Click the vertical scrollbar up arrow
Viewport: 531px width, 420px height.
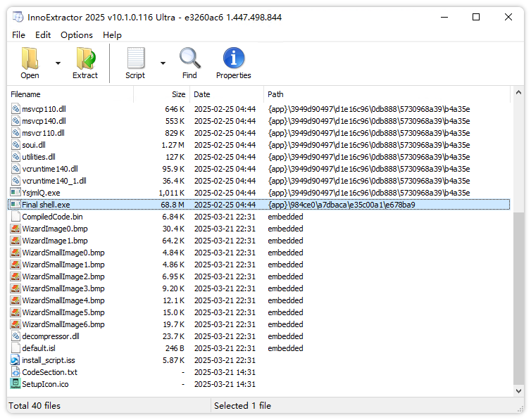[x=519, y=94]
